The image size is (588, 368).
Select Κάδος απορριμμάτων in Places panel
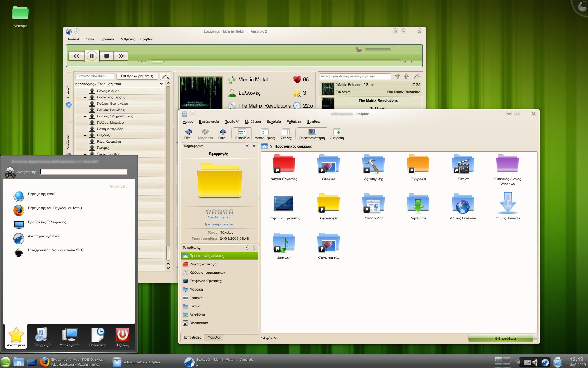(220, 273)
